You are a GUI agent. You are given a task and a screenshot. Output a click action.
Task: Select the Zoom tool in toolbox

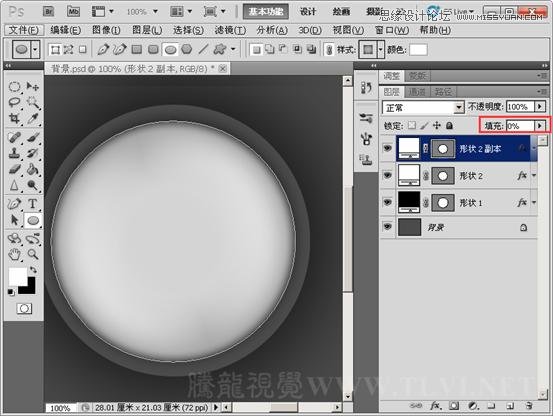tap(33, 254)
